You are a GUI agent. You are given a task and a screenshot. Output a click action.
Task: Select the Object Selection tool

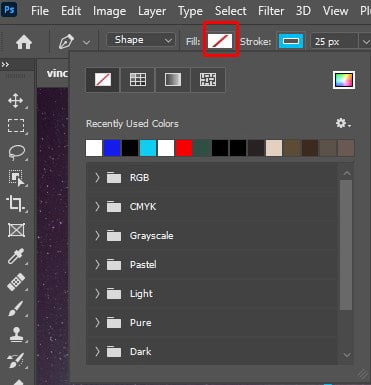16,178
